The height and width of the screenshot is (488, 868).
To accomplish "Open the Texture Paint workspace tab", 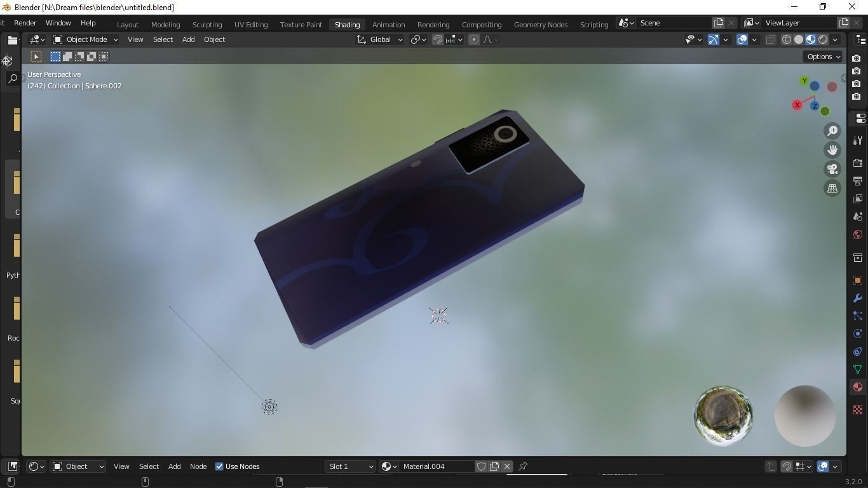I will point(301,24).
